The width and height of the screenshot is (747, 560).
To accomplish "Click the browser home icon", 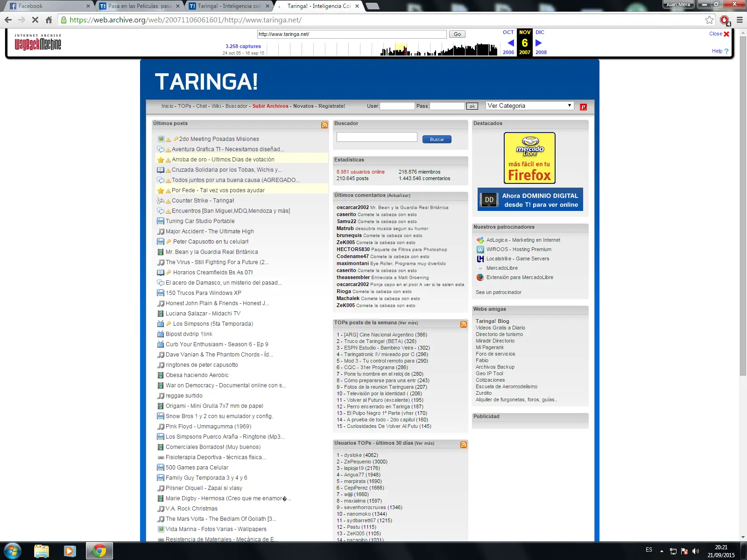I will (49, 20).
